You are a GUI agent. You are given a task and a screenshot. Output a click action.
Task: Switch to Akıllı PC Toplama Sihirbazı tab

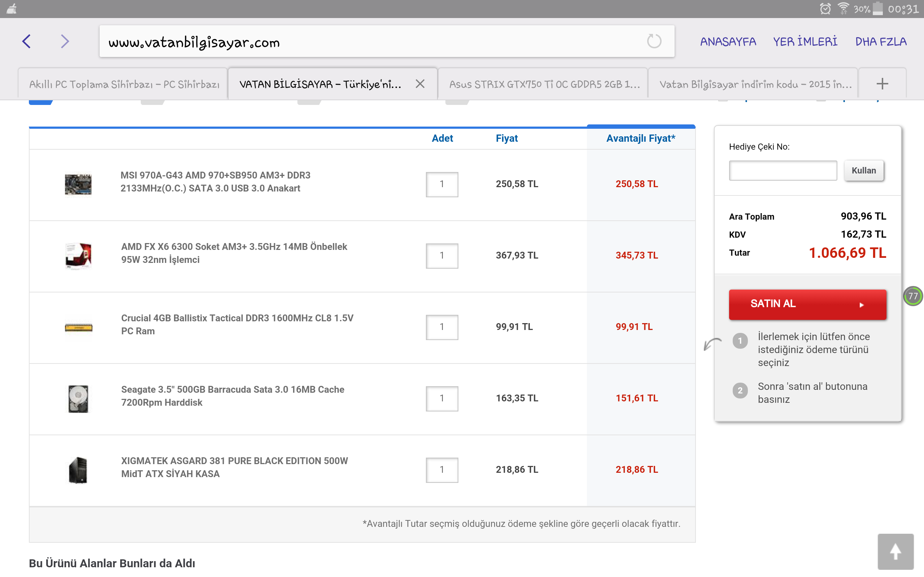[x=124, y=84]
